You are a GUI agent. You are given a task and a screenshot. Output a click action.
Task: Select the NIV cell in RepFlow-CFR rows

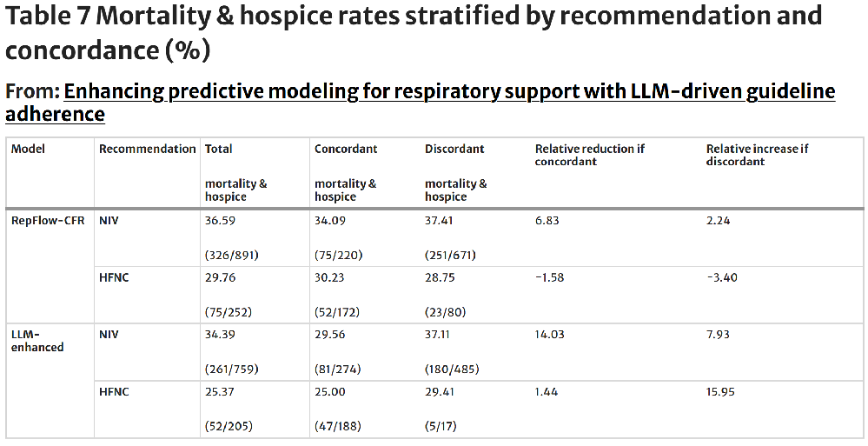coord(109,220)
